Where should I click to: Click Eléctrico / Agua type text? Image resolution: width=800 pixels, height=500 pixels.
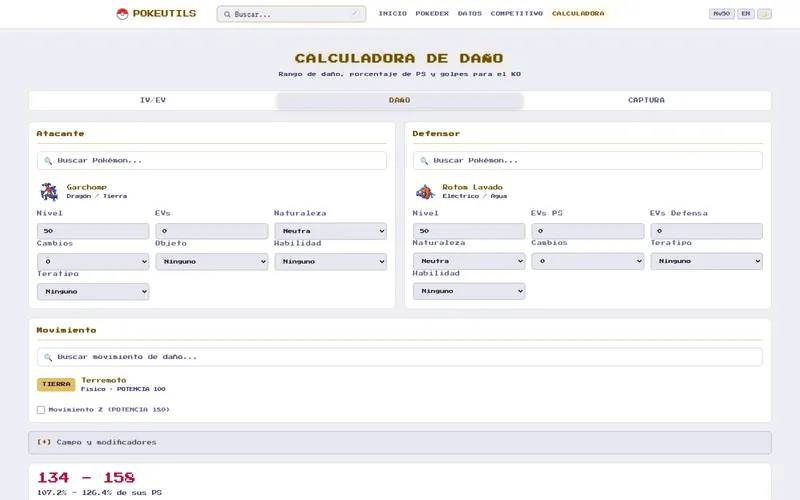(x=474, y=196)
